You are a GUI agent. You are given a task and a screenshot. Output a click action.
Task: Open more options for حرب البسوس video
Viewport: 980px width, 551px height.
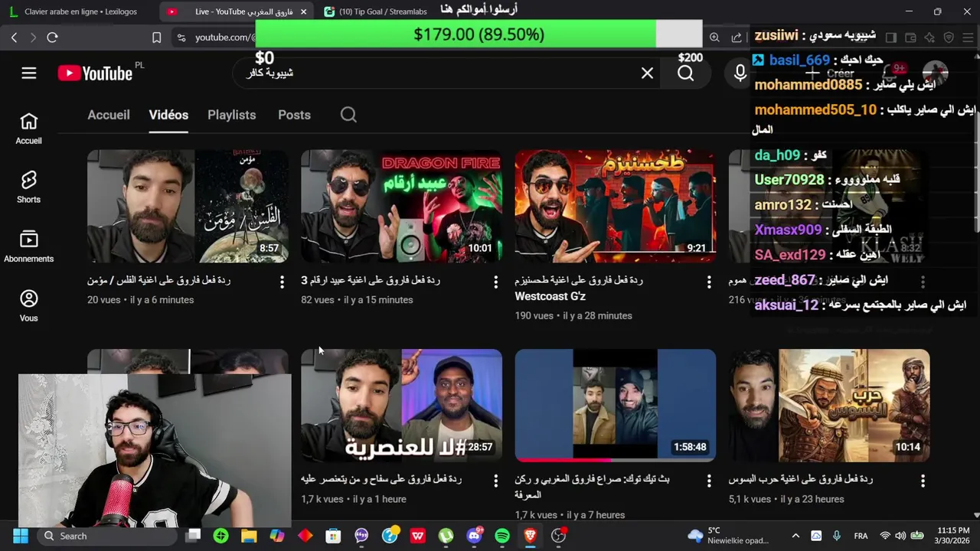(923, 481)
